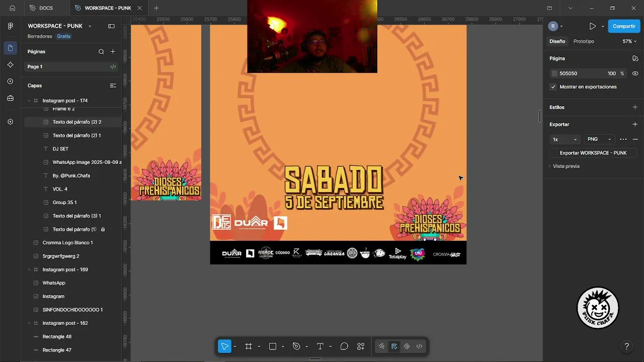Open the Frame tool options dropdown
The image size is (644, 362).
click(259, 346)
